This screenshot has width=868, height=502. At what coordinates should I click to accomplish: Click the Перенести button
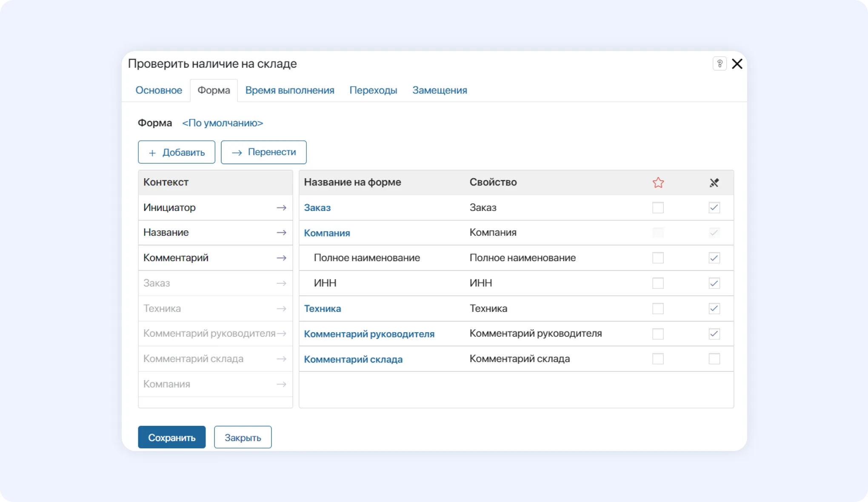(264, 152)
